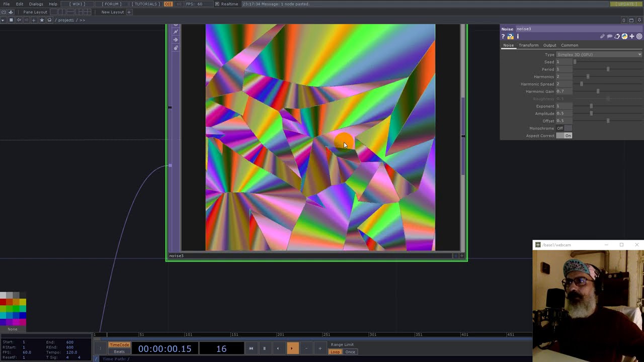Click the Period slider handle
The image size is (644, 362).
pyautogui.click(x=608, y=69)
